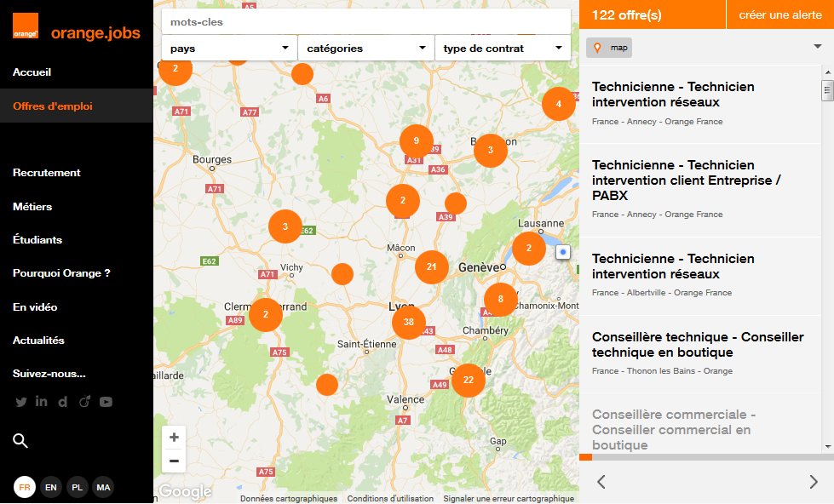Screen dimensions: 834x504
Task: Open the Orange logo home link
Action: click(26, 26)
